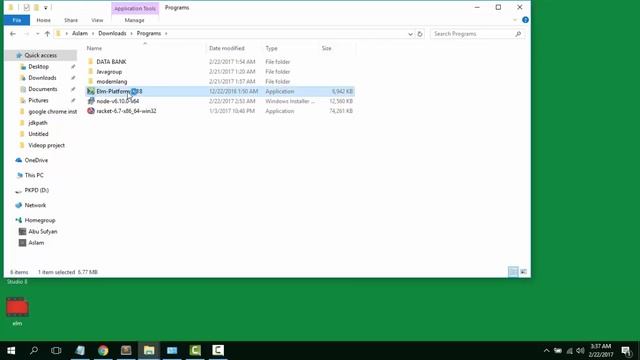This screenshot has width=640, height=360.
Task: Open Videop project folder in sidebar
Action: click(46, 145)
